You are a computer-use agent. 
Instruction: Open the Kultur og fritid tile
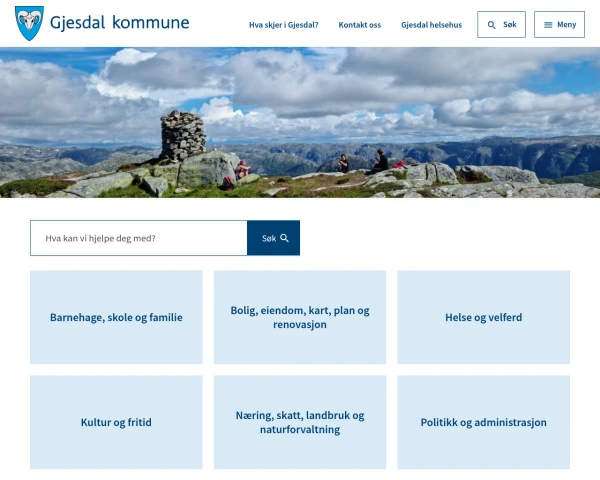click(116, 422)
